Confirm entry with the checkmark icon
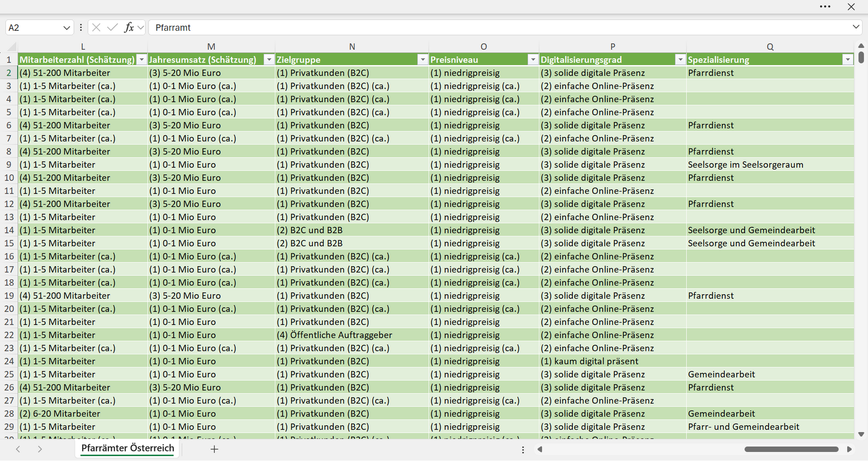The height and width of the screenshot is (461, 868). [112, 27]
